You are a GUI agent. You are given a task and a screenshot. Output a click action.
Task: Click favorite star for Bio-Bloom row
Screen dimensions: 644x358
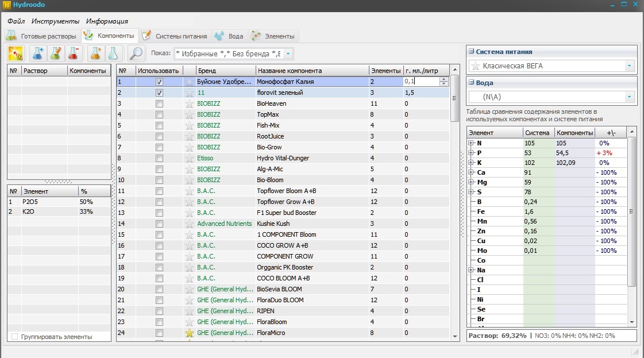189,180
